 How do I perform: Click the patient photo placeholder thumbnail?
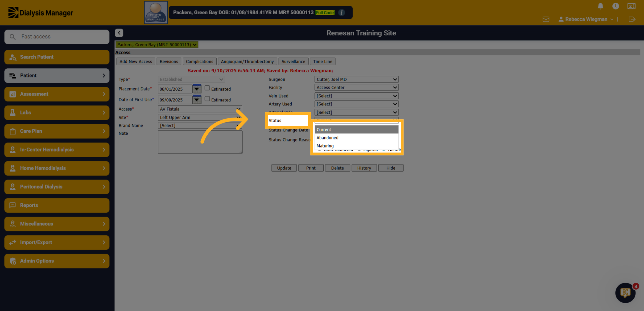point(156,12)
